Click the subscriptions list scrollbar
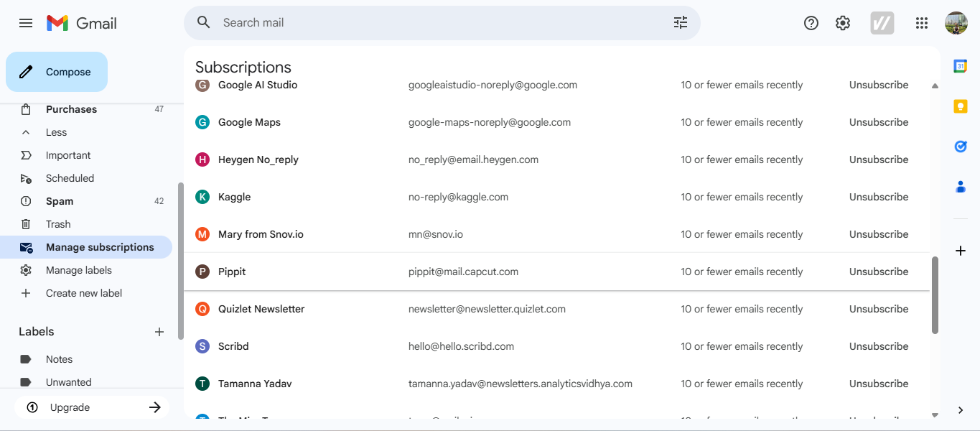This screenshot has height=431, width=980. (935, 295)
